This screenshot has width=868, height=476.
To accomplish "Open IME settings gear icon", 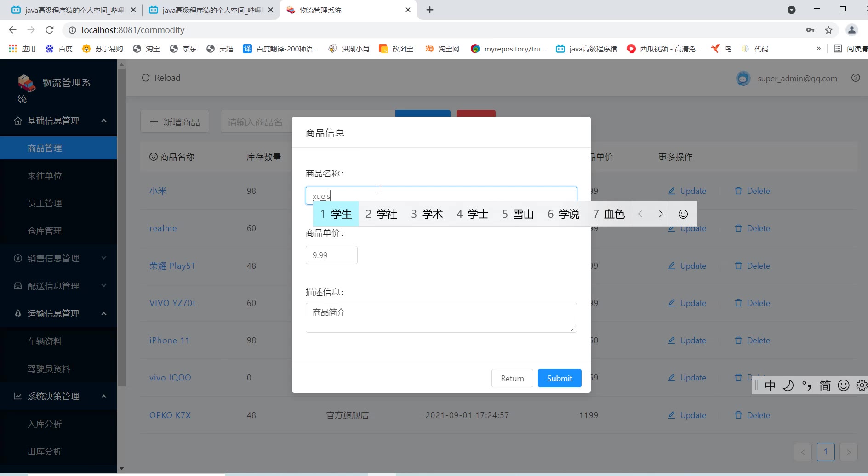I will tap(862, 385).
